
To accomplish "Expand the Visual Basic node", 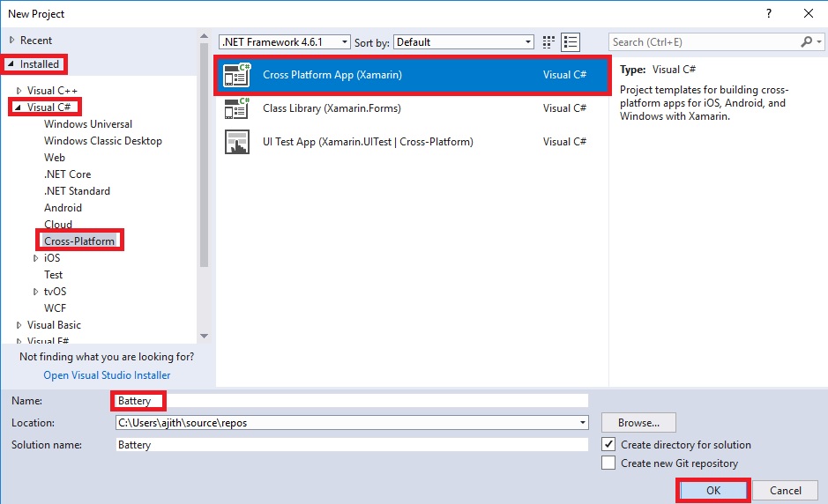I will click(19, 325).
